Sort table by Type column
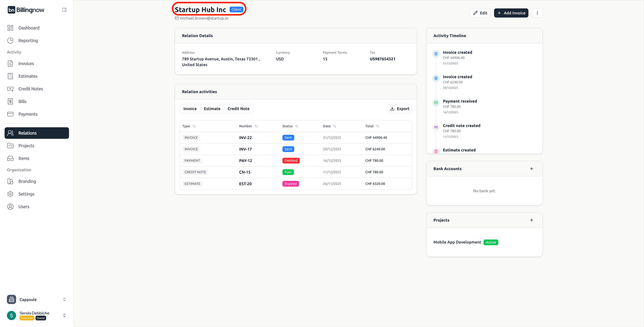 click(x=194, y=126)
